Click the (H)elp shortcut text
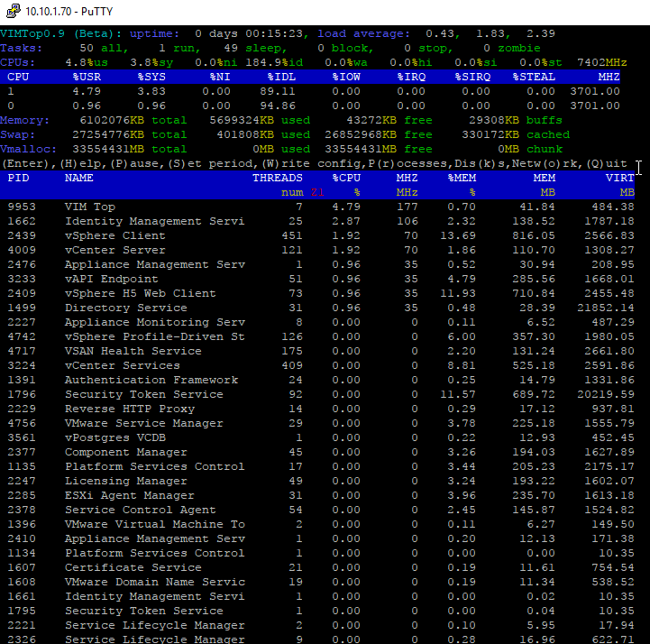Viewport: 650px width, 644px height. coord(83,163)
